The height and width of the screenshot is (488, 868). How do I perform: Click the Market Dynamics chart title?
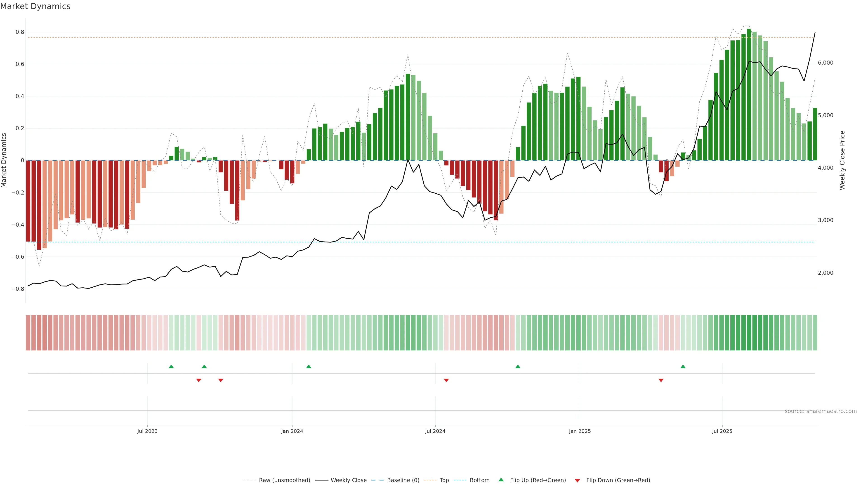click(35, 6)
